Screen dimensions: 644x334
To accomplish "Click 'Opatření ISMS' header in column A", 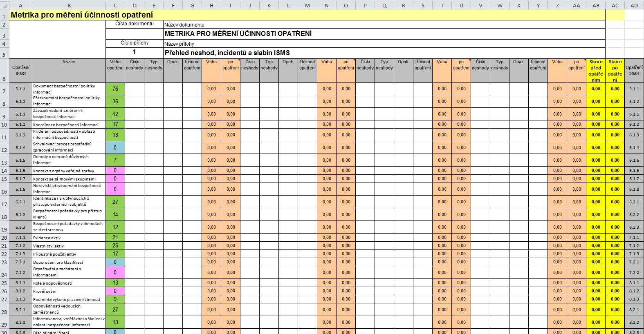I will point(21,71).
